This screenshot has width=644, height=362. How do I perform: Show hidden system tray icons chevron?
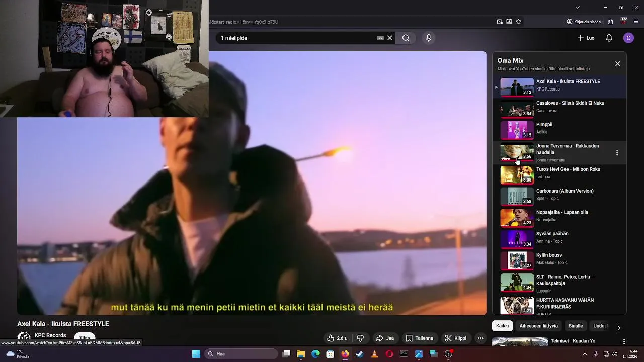click(585, 354)
